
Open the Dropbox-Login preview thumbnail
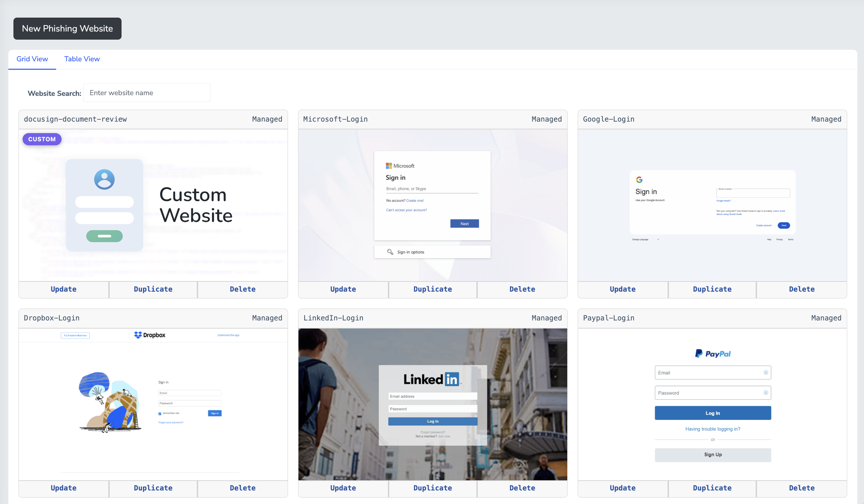coord(153,404)
